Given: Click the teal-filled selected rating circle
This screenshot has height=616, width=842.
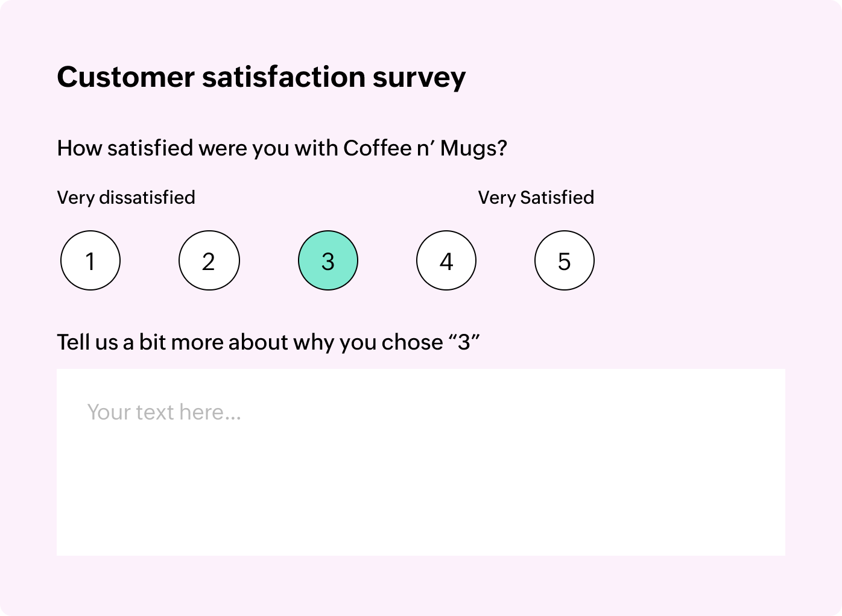Looking at the screenshot, I should point(328,260).
